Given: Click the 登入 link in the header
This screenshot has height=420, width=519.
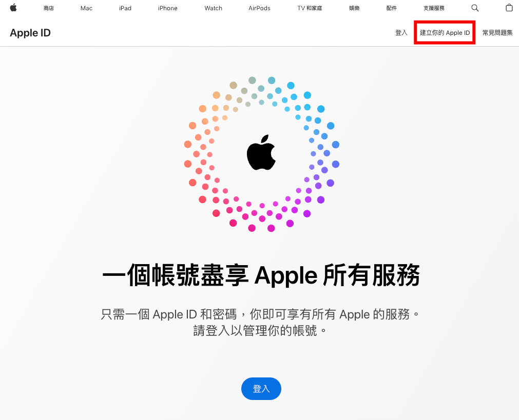Looking at the screenshot, I should tap(401, 33).
